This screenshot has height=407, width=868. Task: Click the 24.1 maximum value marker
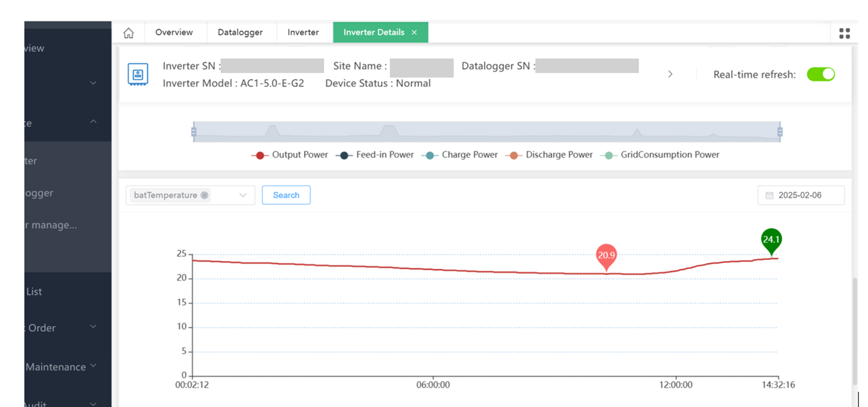771,240
